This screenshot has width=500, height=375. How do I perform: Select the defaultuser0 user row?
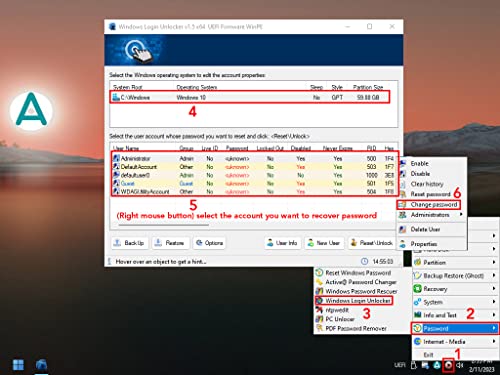coord(254,175)
